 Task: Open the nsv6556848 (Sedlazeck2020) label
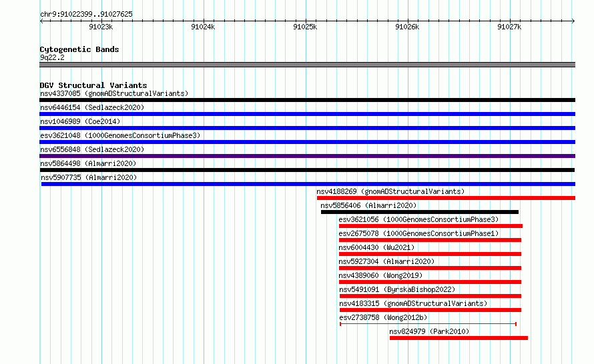[92, 149]
